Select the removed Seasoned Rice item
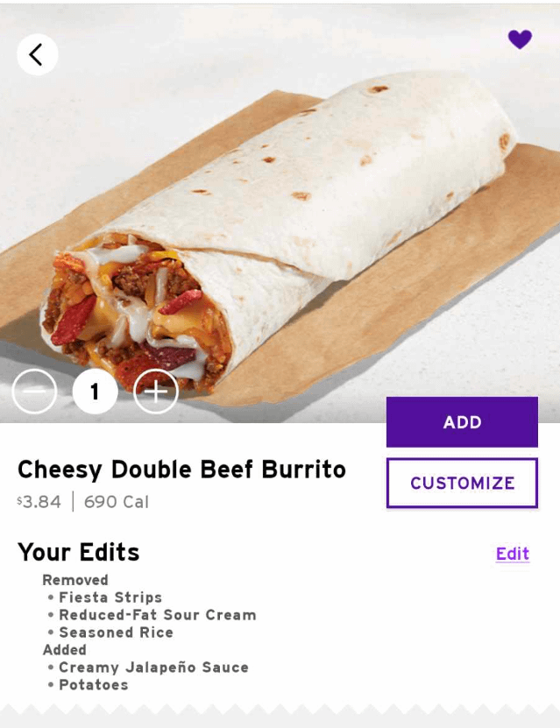The height and width of the screenshot is (728, 560). coord(116,633)
